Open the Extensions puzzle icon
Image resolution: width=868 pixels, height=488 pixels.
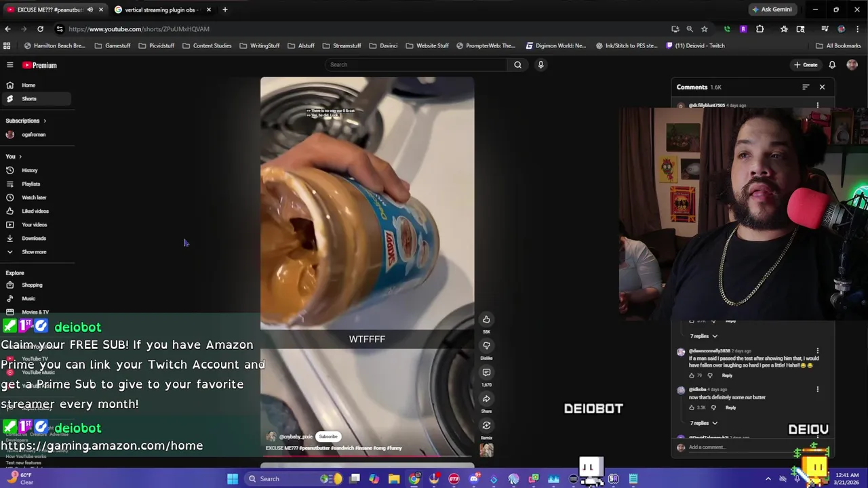(x=759, y=29)
